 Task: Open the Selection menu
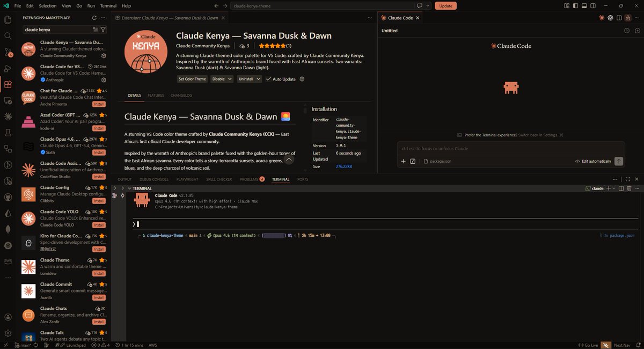[47, 6]
